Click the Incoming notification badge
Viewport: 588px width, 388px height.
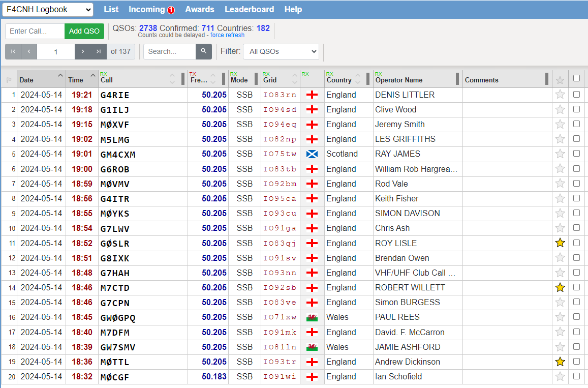coord(171,10)
